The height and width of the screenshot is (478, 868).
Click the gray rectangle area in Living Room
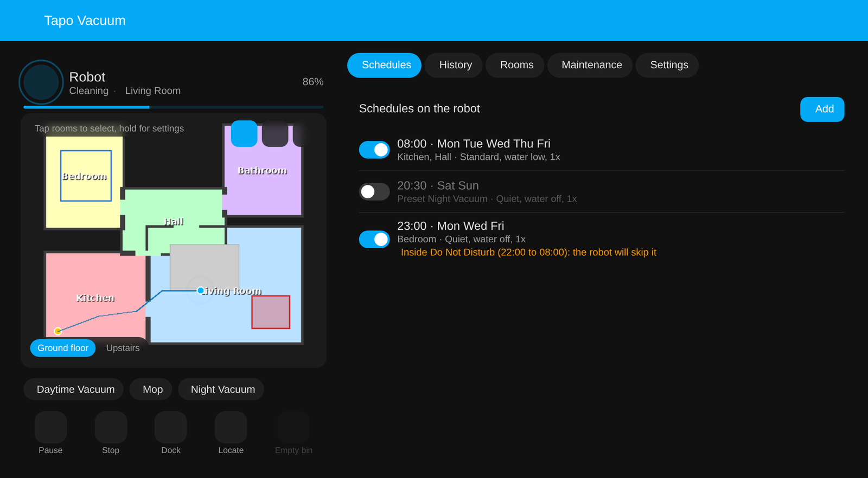[x=205, y=267]
